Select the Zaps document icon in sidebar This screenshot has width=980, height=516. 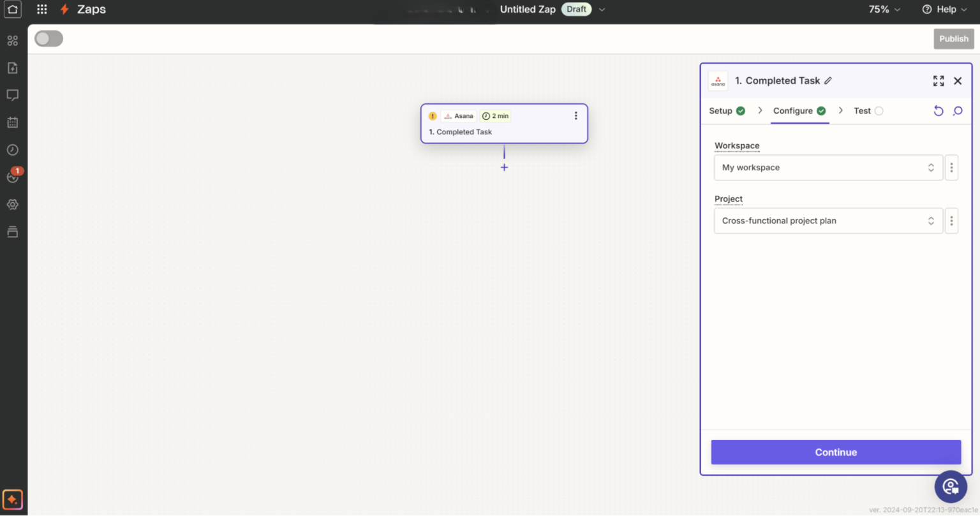[12, 68]
